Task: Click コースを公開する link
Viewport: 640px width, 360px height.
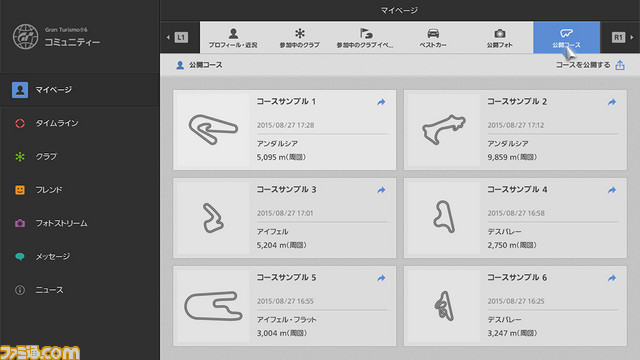Action: pos(583,65)
